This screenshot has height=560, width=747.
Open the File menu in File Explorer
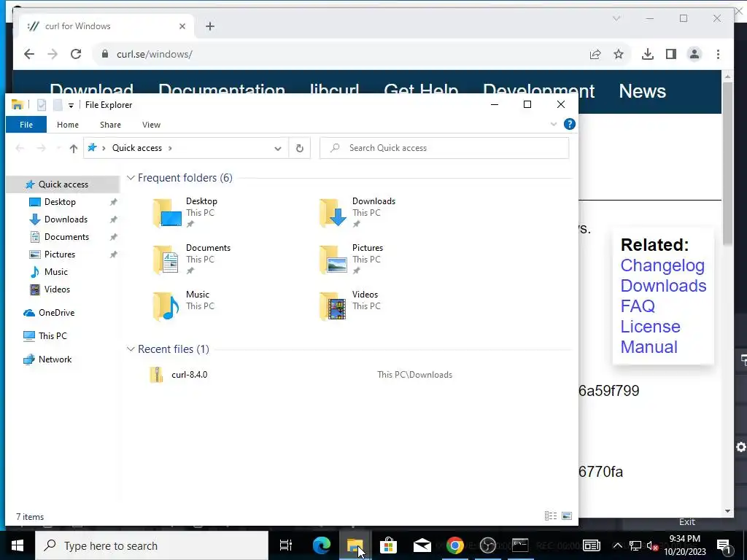tap(26, 125)
